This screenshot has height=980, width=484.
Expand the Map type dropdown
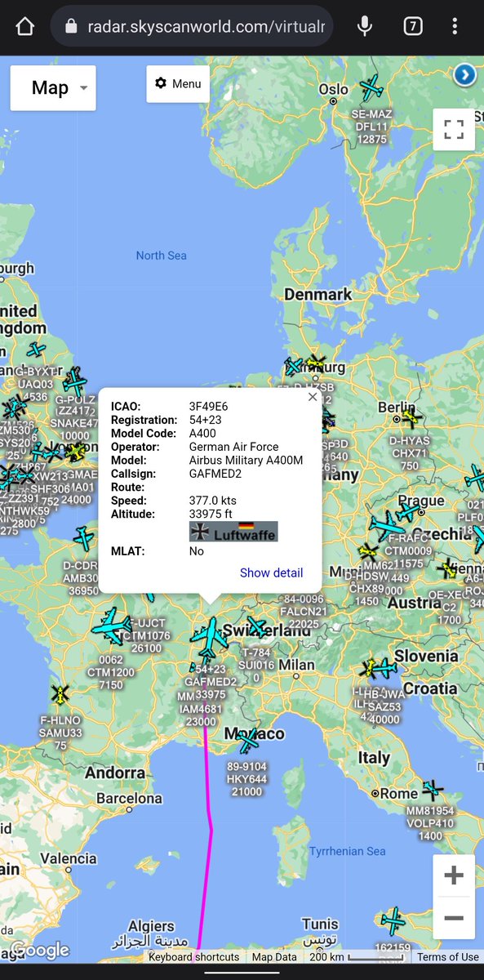(53, 88)
